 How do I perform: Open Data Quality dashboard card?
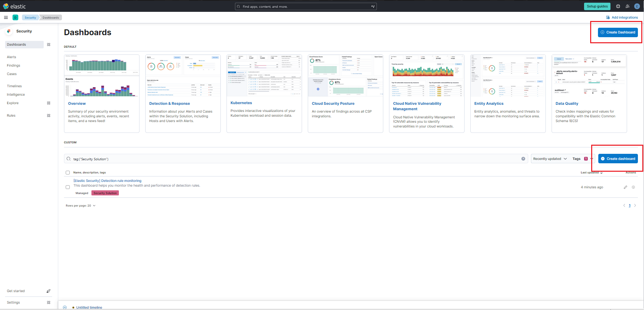(589, 94)
